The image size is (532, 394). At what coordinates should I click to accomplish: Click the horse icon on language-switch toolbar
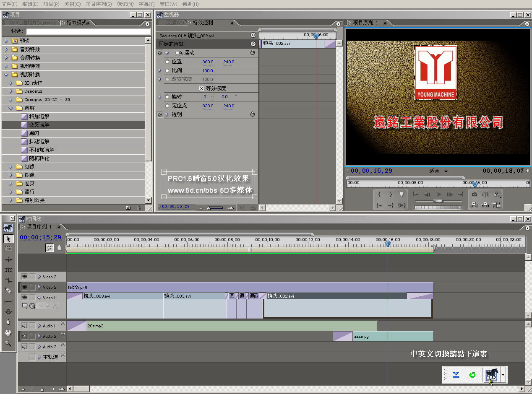pos(491,374)
